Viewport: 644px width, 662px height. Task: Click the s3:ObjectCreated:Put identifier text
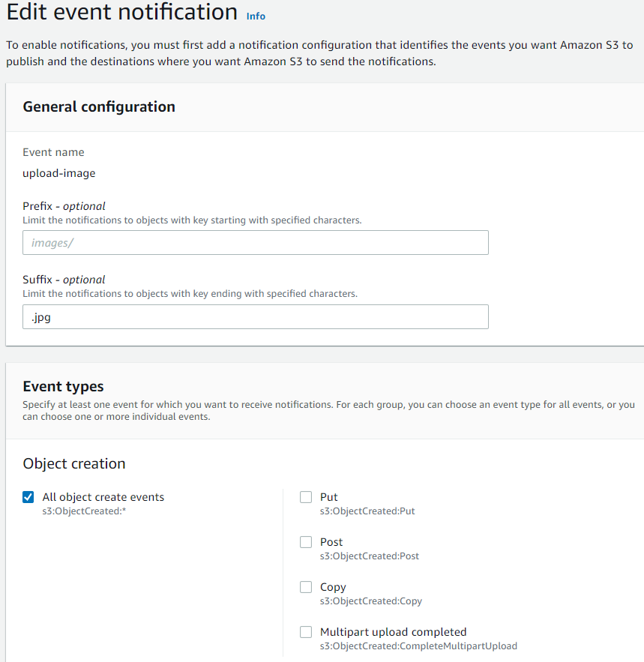pyautogui.click(x=367, y=511)
